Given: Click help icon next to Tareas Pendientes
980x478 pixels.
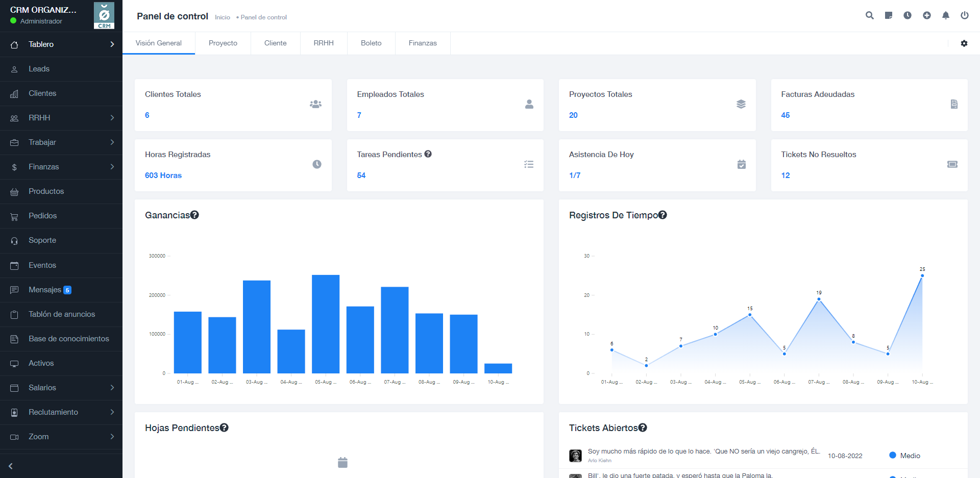Looking at the screenshot, I should pos(428,154).
